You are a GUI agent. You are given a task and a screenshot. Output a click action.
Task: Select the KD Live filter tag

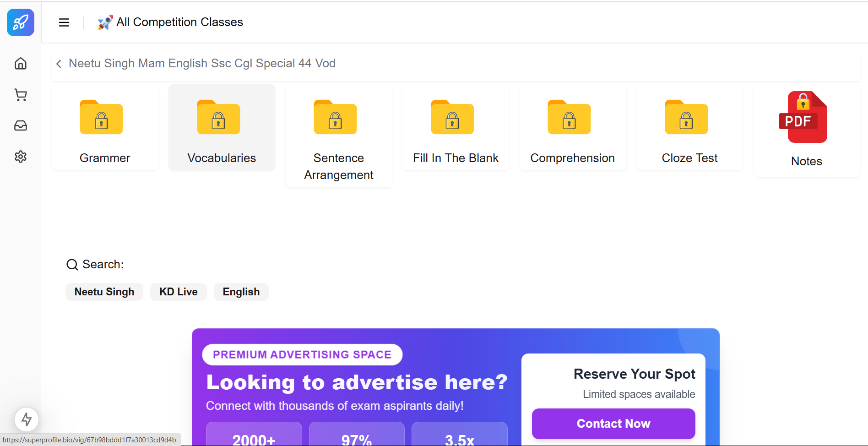point(178,292)
